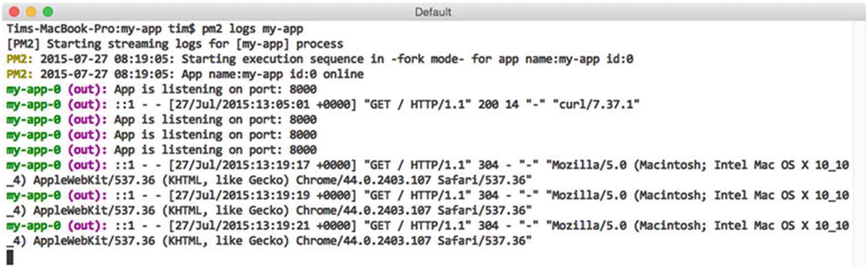The width and height of the screenshot is (868, 269).
Task: Click the terminal cursor block at bottom
Action: 10,257
